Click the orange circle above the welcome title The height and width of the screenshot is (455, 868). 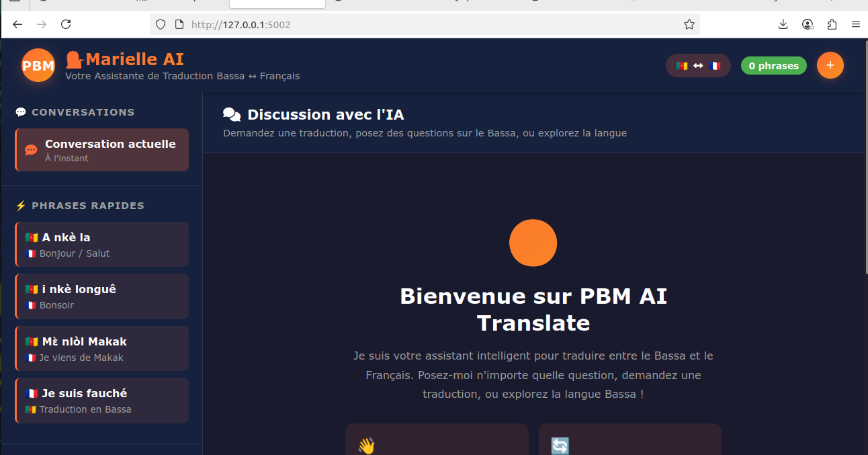(x=533, y=243)
